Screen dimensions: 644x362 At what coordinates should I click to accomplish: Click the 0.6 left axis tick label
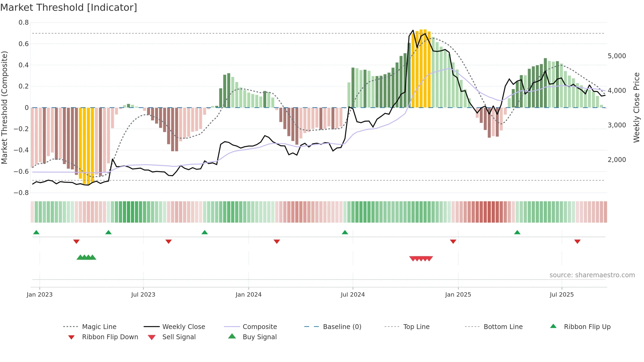coord(24,44)
